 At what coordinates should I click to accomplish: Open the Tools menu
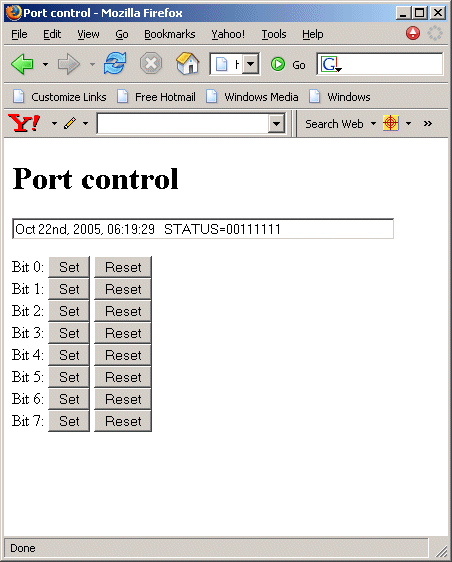pos(274,34)
